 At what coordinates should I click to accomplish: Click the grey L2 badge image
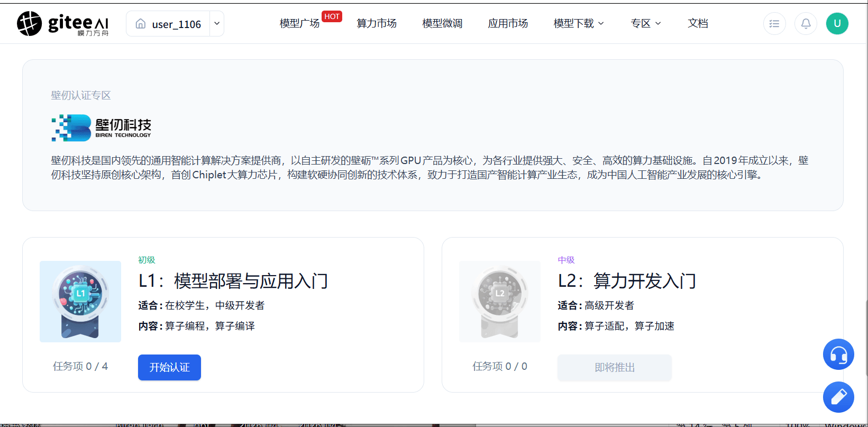click(x=500, y=302)
